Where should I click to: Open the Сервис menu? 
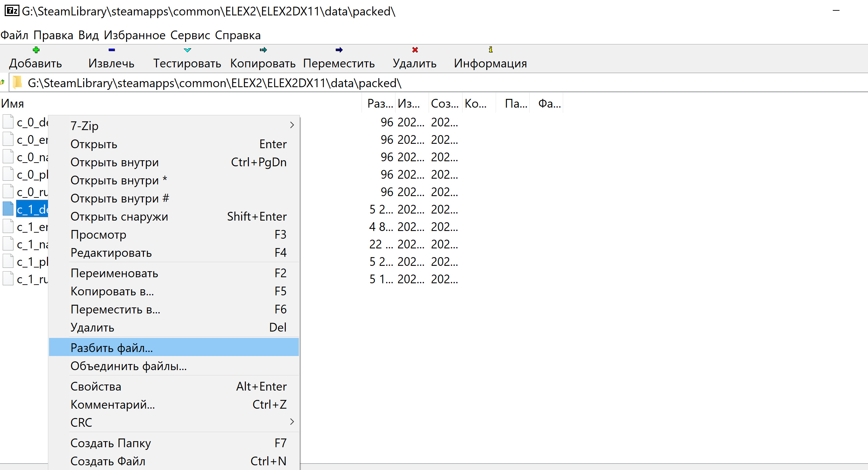point(190,35)
